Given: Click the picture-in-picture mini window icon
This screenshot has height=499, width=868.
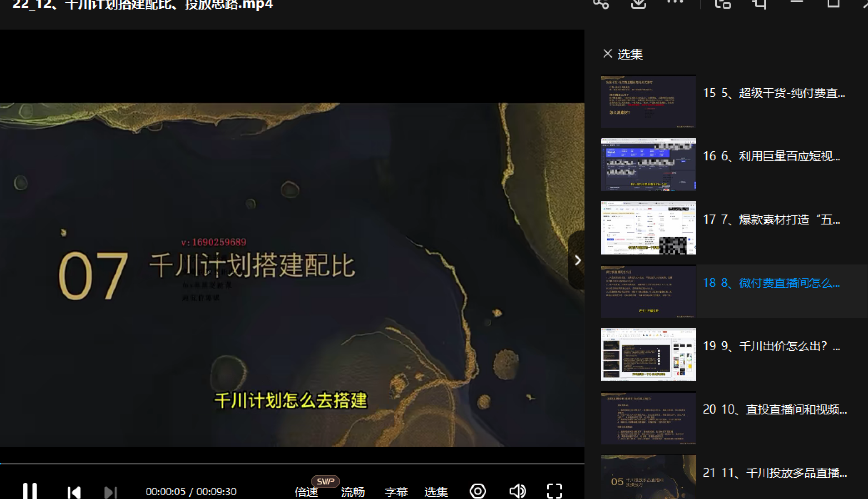Looking at the screenshot, I should coord(723,4).
